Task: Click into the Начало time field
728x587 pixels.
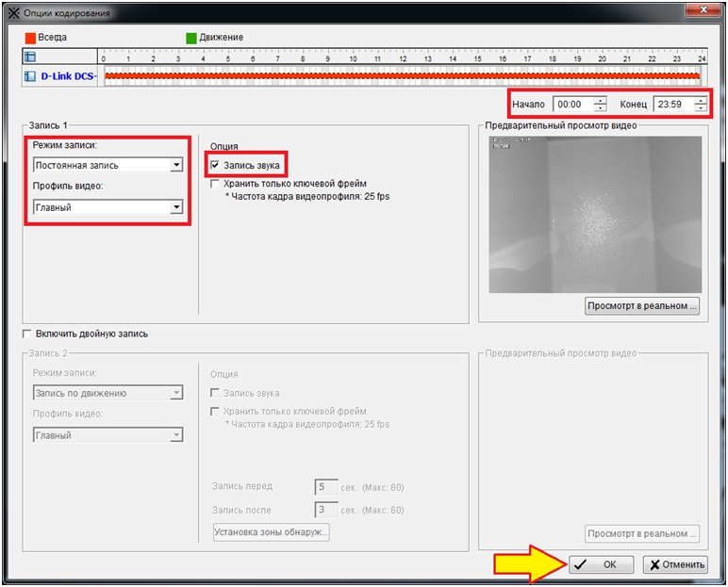Action: tap(571, 105)
